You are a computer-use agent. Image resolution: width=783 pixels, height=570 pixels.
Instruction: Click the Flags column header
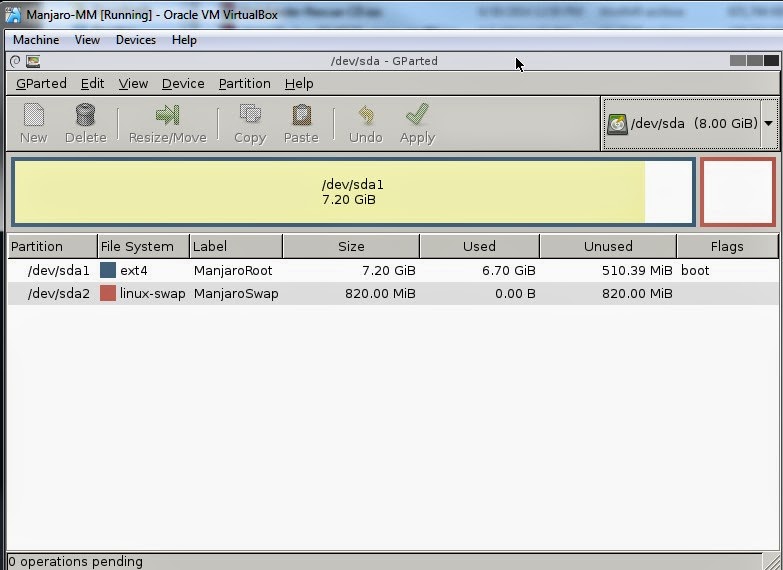727,246
